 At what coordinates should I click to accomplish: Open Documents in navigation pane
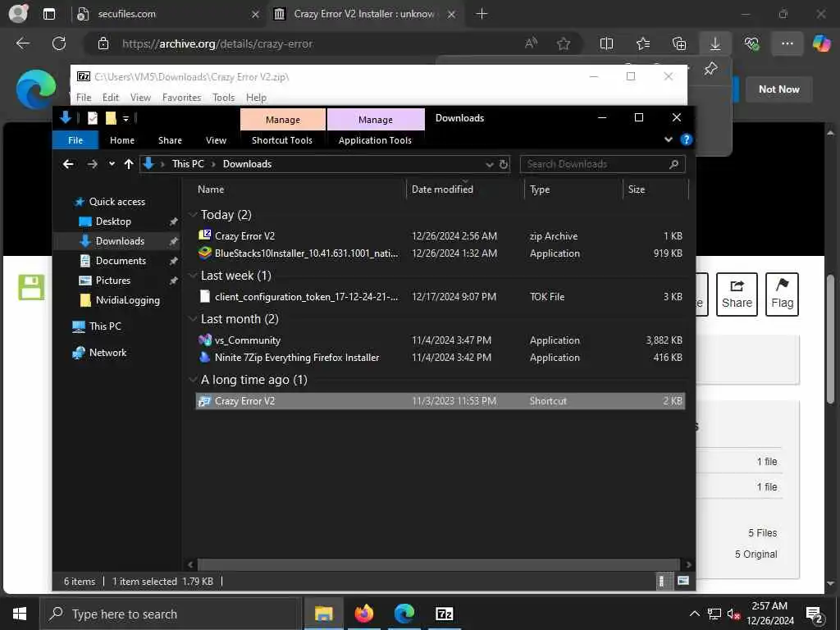pyautogui.click(x=121, y=261)
